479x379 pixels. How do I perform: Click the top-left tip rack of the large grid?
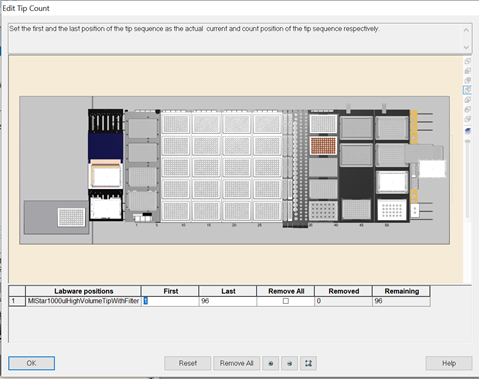176,124
